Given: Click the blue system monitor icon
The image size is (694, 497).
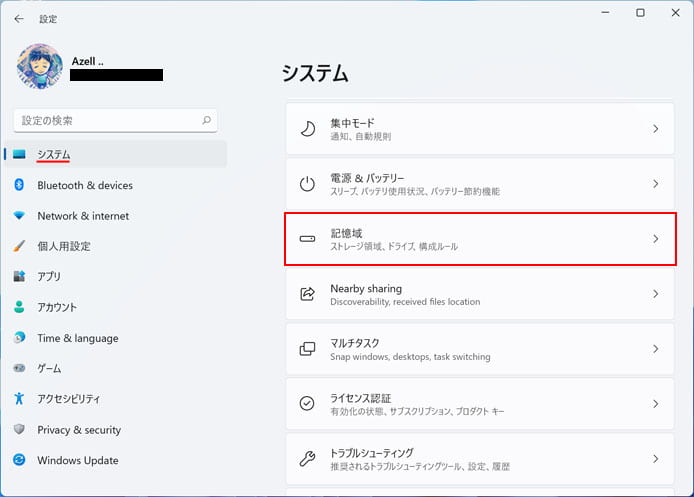Looking at the screenshot, I should coord(19,154).
